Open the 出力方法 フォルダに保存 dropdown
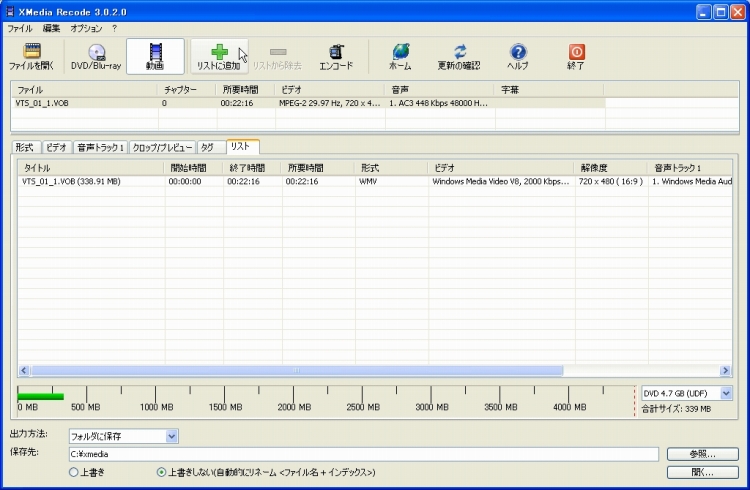The width and height of the screenshot is (750, 490). [123, 436]
